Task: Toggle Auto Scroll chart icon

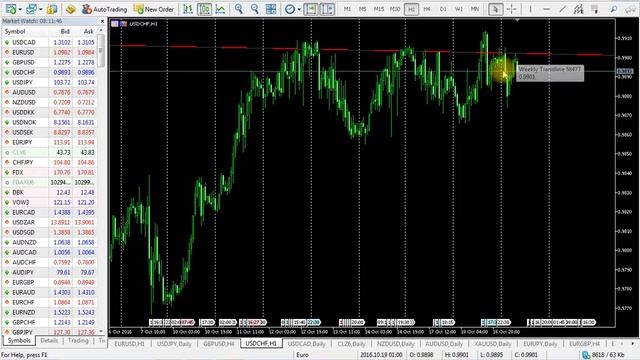Action: [x=311, y=9]
